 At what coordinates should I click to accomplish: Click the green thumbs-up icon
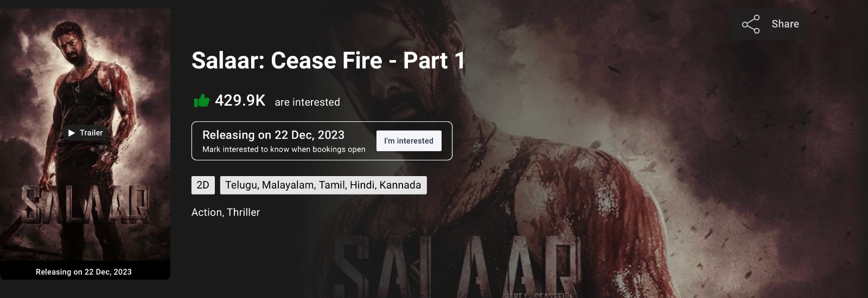tap(201, 101)
